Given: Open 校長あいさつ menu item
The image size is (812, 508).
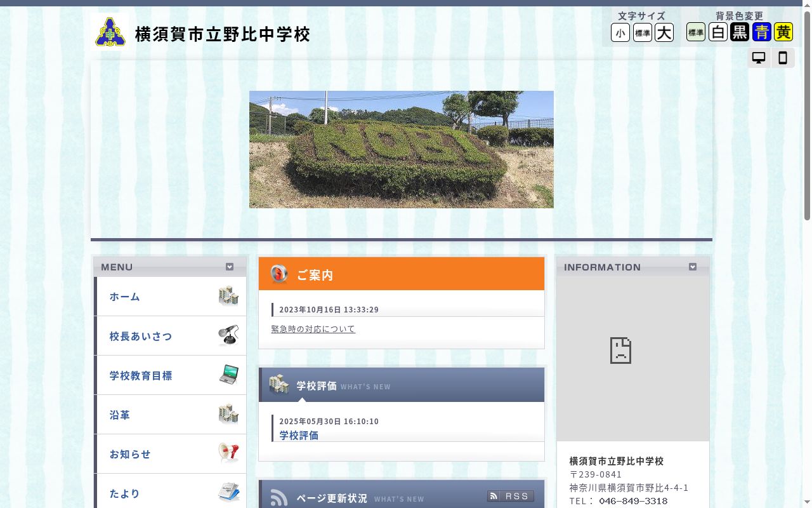Looking at the screenshot, I should click(170, 336).
